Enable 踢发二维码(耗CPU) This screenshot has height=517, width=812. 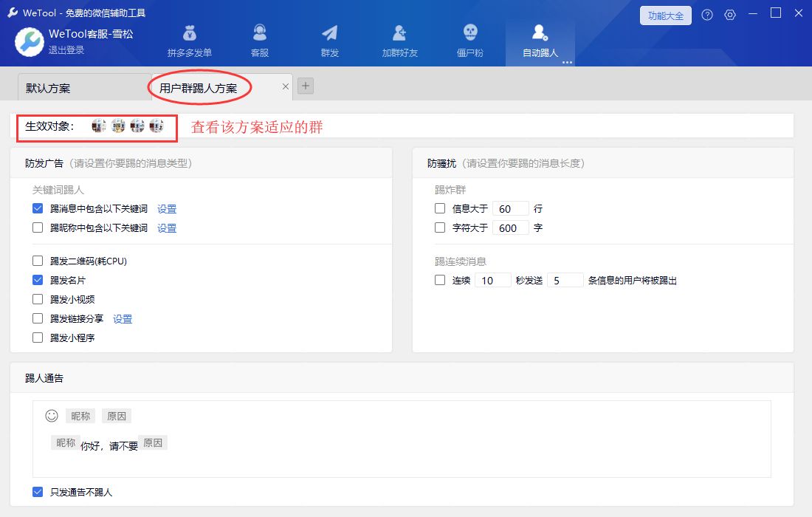click(x=38, y=261)
